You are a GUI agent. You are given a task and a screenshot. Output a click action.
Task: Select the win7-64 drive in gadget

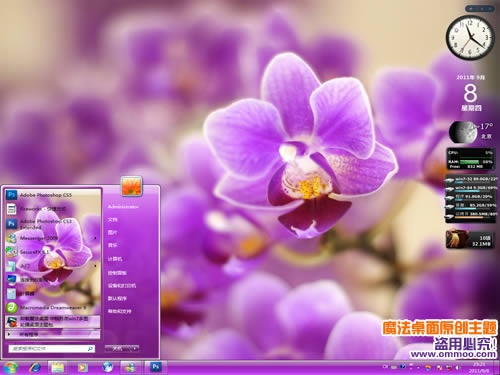coord(471,189)
